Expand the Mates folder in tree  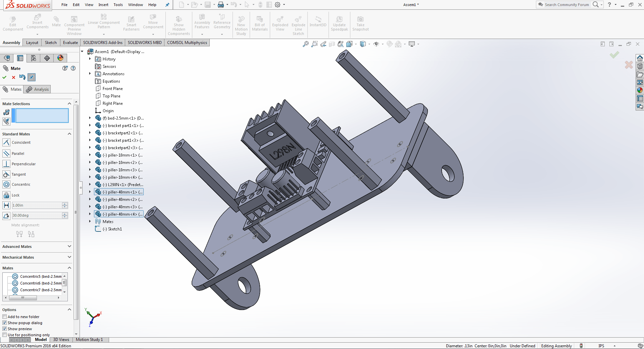[x=90, y=221]
